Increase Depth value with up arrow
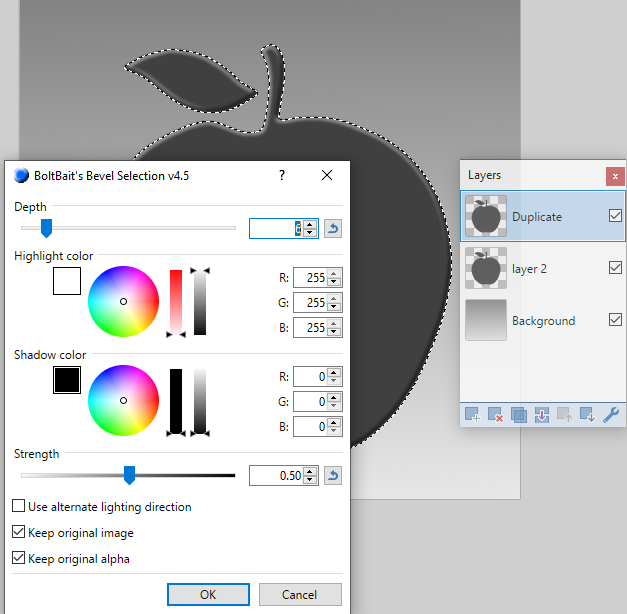This screenshot has height=614, width=627. click(310, 224)
